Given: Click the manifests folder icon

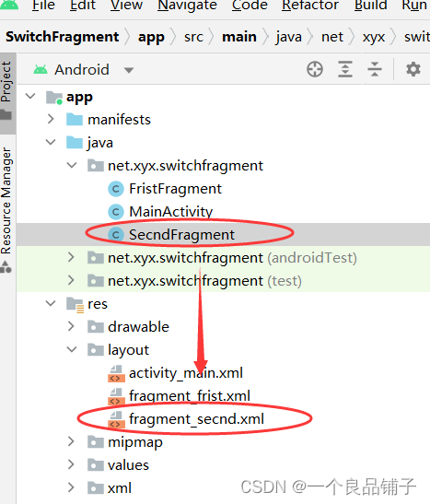Looking at the screenshot, I should tap(75, 119).
